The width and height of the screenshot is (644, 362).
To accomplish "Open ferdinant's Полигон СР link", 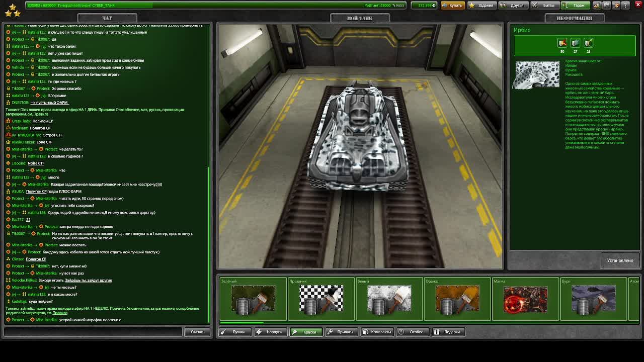I will pyautogui.click(x=40, y=128).
